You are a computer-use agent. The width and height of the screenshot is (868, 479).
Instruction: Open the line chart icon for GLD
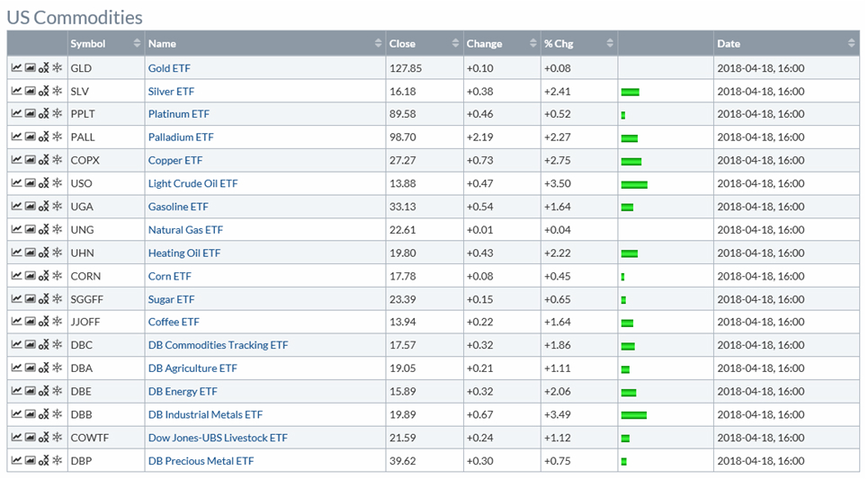coord(16,68)
